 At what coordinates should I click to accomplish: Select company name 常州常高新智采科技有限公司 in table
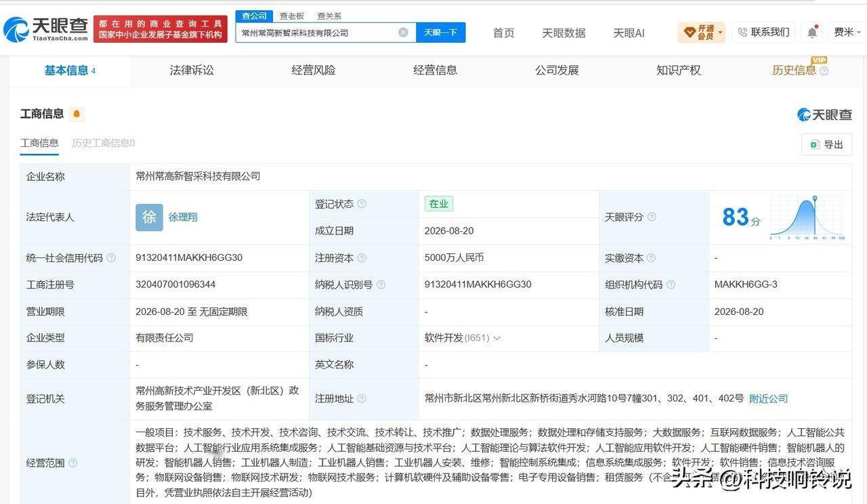coord(198,176)
